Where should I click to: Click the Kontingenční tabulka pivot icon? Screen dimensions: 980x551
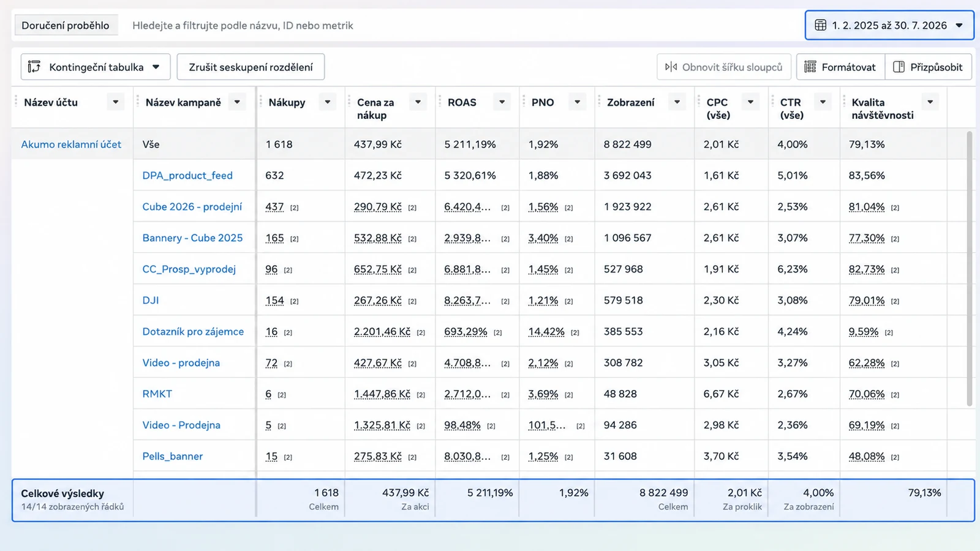(x=34, y=67)
